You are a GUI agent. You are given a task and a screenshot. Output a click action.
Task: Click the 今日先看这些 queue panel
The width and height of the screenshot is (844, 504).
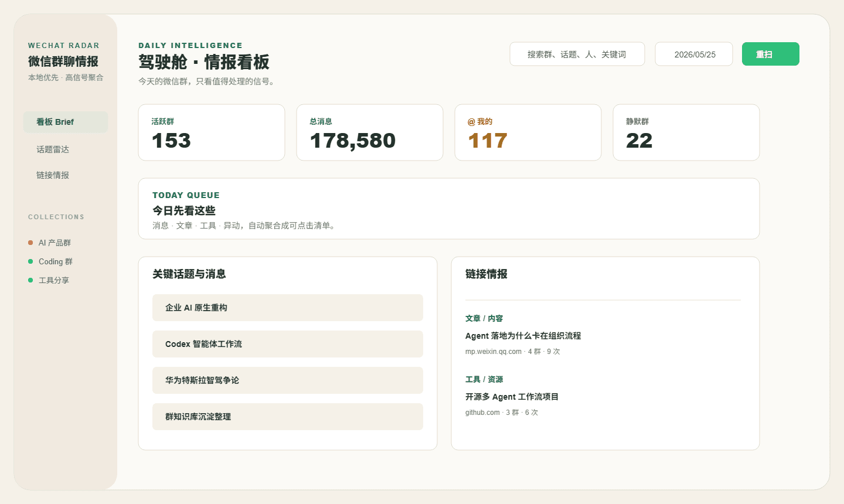[449, 209]
